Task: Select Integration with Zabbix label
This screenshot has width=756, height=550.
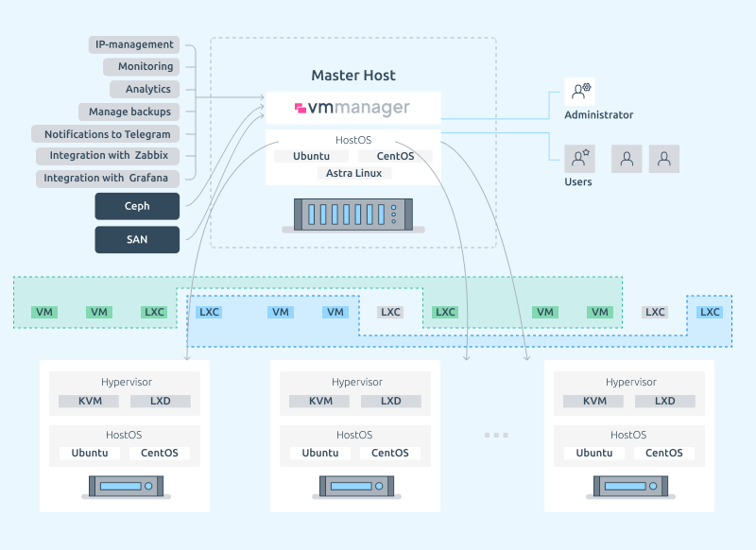Action: (x=108, y=156)
